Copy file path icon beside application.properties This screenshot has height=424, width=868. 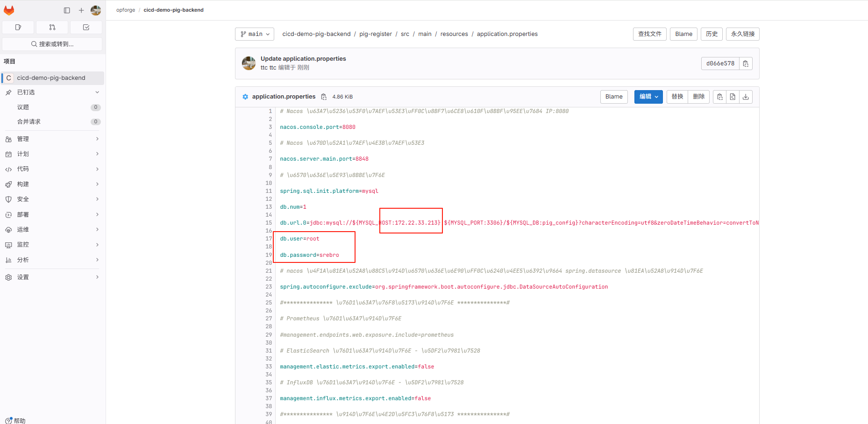[324, 97]
